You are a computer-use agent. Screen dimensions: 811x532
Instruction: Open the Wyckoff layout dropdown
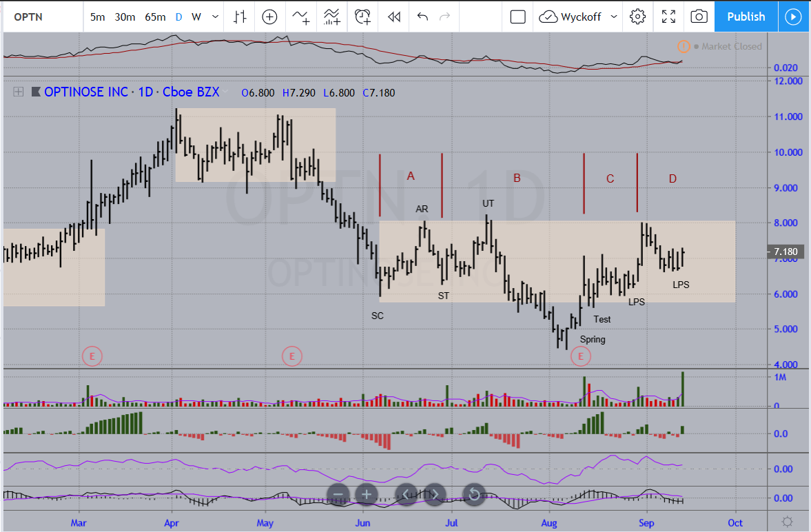(x=579, y=17)
